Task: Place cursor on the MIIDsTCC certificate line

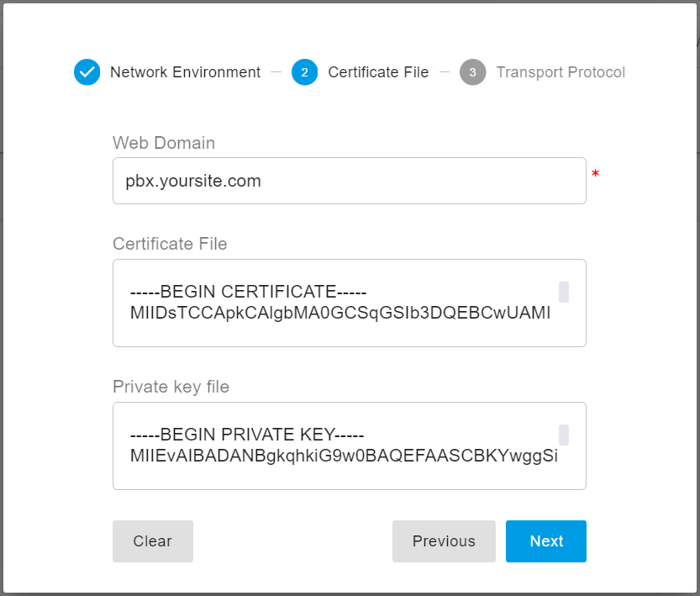Action: [x=340, y=314]
